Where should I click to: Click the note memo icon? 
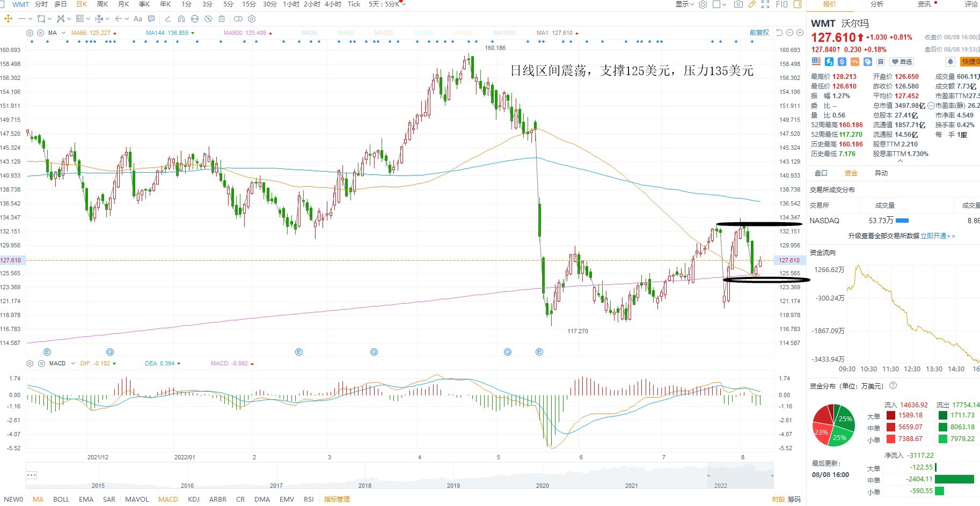881,62
